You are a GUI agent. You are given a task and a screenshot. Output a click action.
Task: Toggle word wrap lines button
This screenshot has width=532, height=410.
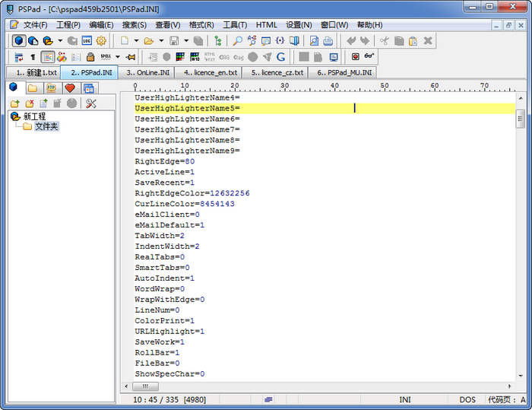pos(19,57)
